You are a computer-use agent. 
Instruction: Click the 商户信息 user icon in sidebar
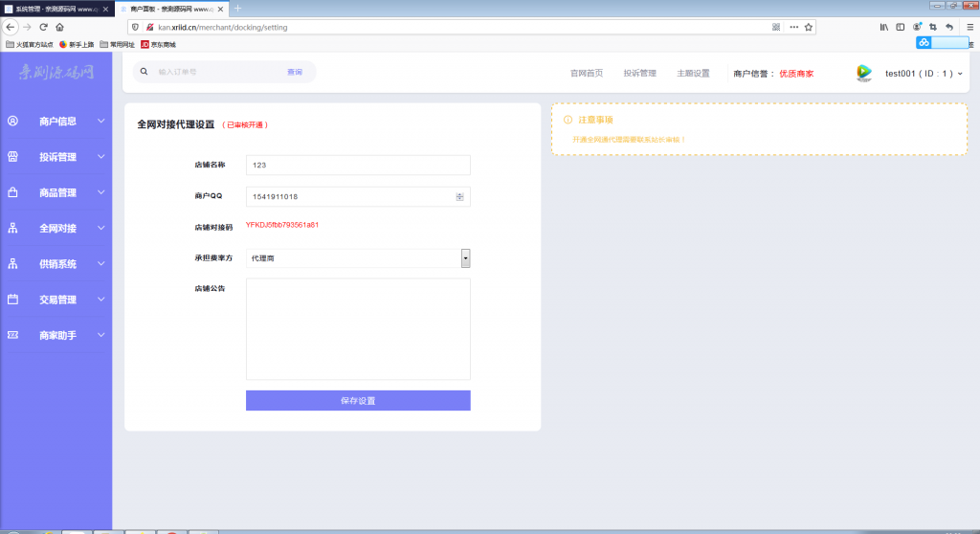[x=13, y=122]
